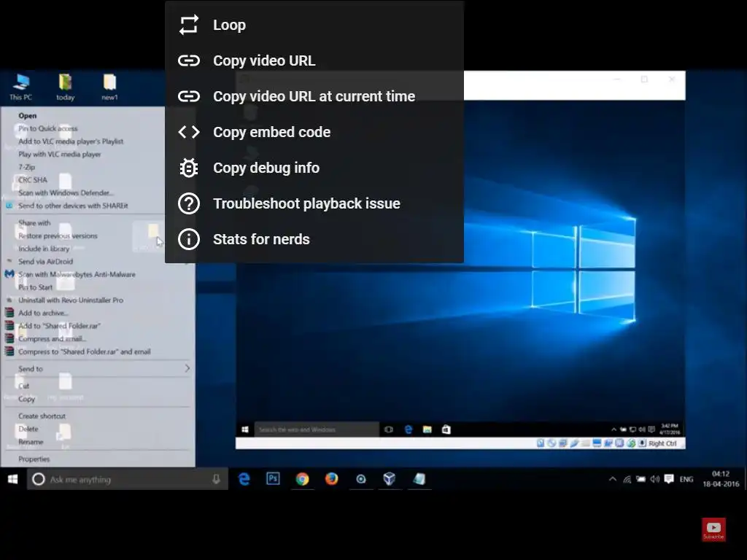747x560 pixels.
Task: Click the embed code angle brackets icon
Action: [x=189, y=132]
